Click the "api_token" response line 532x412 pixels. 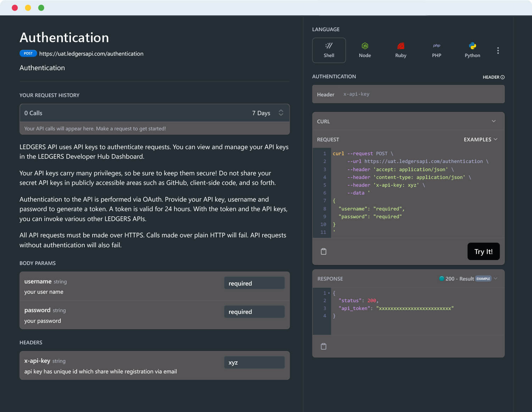click(x=396, y=308)
